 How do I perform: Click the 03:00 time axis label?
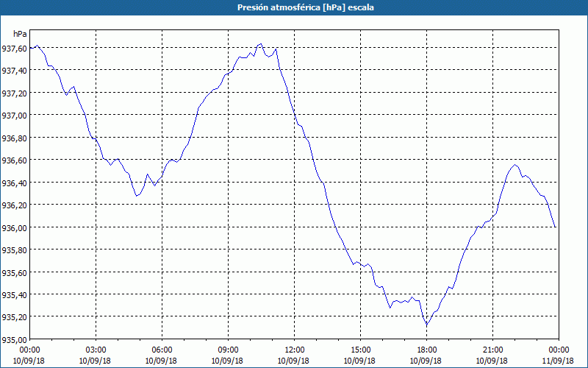click(x=96, y=350)
